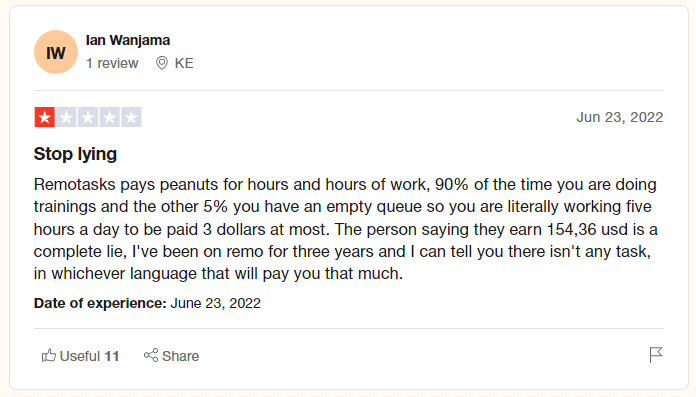Open Ian Wanjama's profile name link
696x397 pixels.
(x=128, y=40)
